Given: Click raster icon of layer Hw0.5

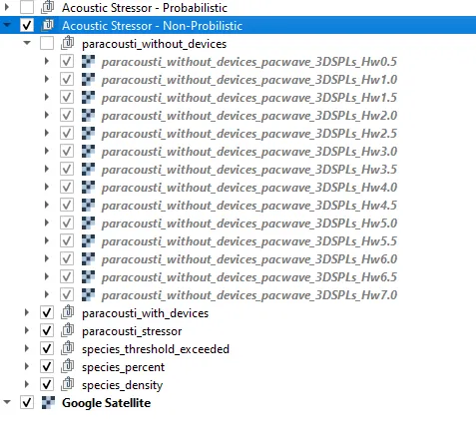Looking at the screenshot, I should (88, 62).
